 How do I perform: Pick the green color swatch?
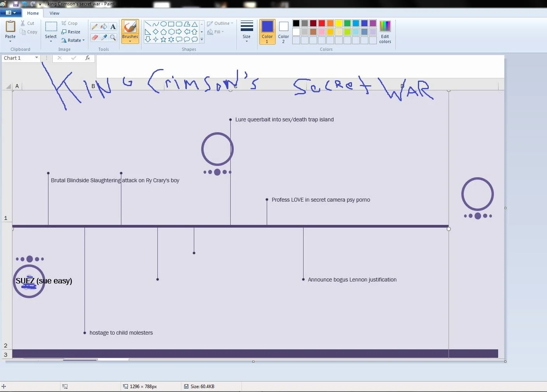347,23
